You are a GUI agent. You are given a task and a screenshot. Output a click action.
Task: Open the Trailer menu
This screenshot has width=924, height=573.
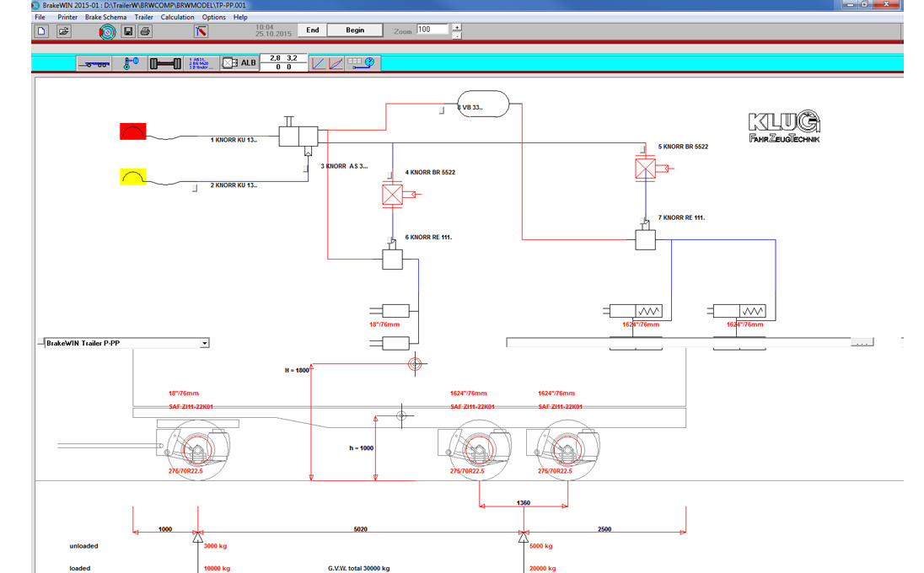(143, 17)
